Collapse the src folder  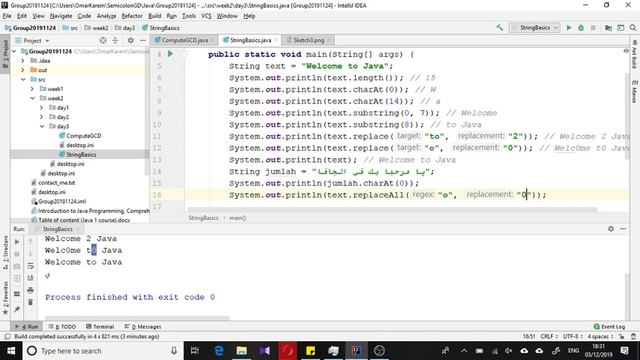(23, 79)
